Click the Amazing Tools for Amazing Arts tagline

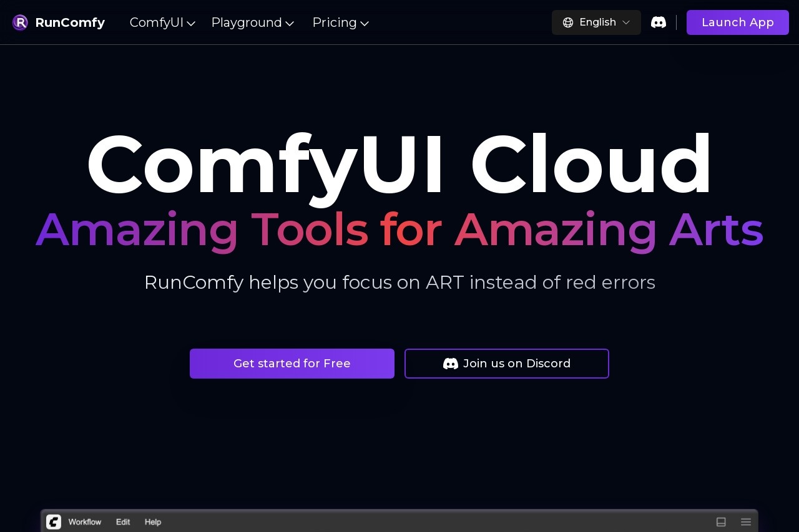[x=399, y=231]
